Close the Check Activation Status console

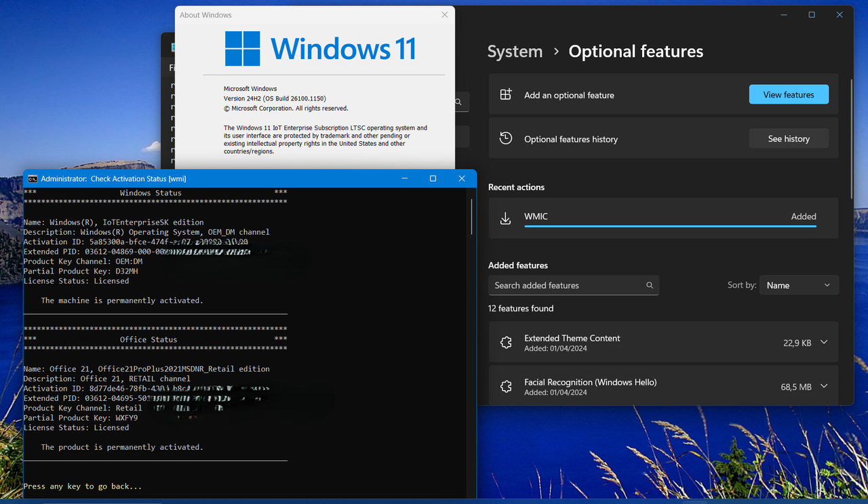coord(462,178)
